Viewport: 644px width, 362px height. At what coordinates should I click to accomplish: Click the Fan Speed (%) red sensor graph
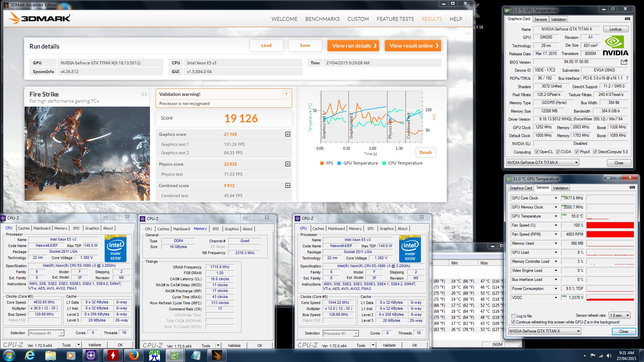tap(610, 225)
